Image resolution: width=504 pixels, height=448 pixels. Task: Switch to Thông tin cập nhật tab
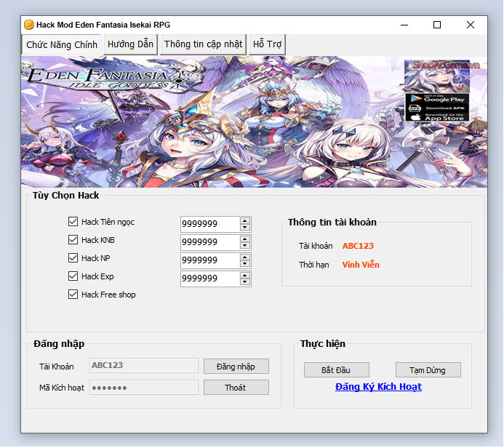203,44
